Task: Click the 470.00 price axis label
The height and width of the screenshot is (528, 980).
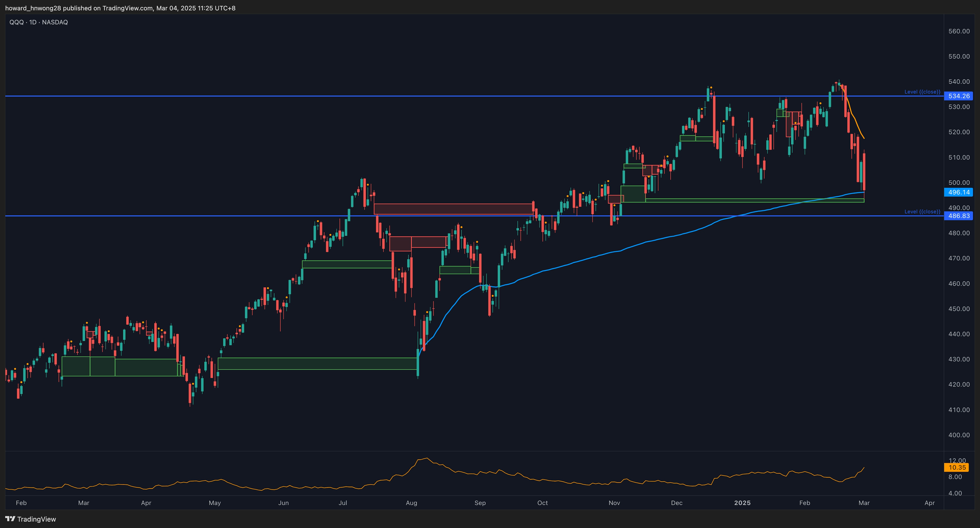Action: pos(959,258)
